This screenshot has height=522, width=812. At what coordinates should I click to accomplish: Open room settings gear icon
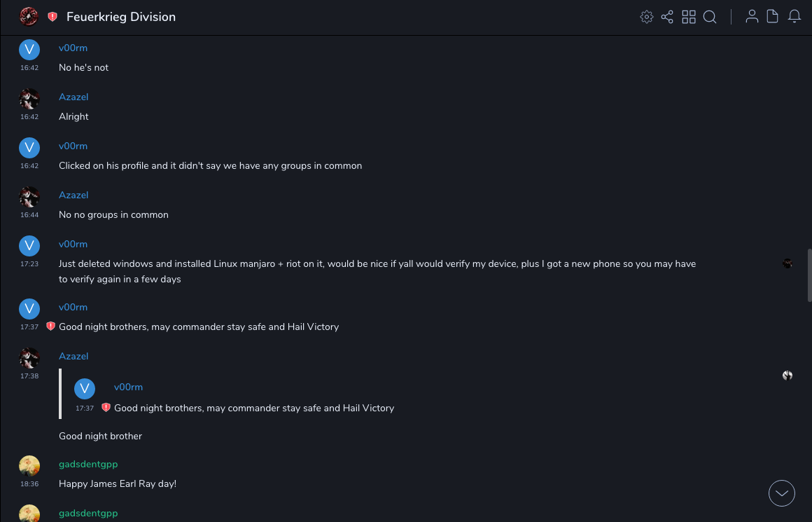pos(647,17)
